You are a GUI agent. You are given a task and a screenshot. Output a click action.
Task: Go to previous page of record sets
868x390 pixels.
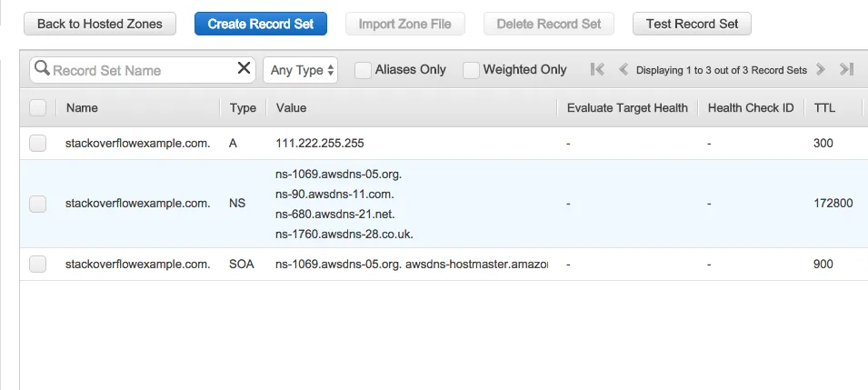pos(624,69)
